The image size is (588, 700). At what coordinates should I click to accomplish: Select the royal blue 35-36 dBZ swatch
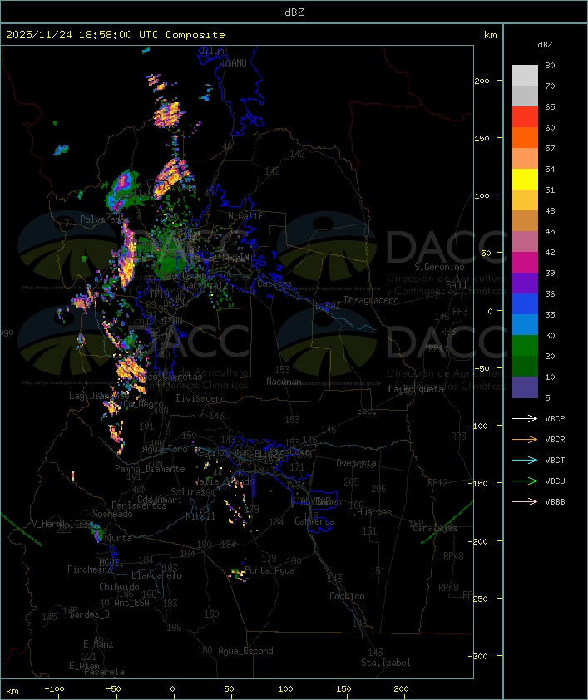click(525, 303)
